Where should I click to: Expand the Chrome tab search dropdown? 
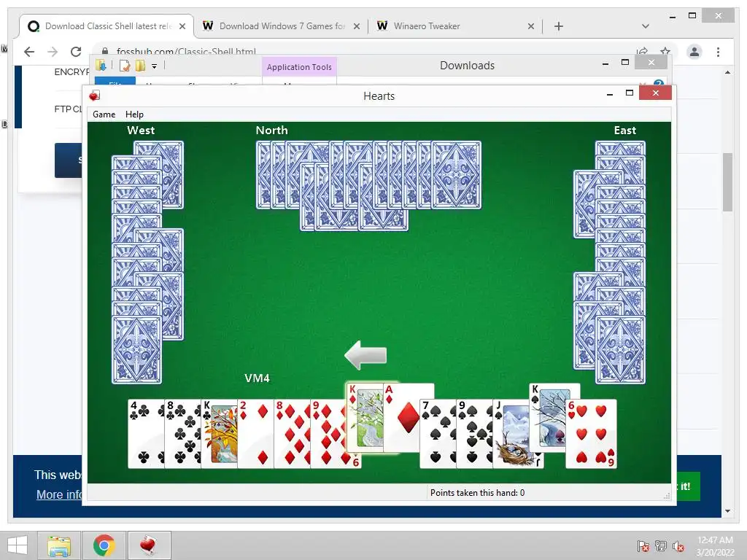point(646,26)
